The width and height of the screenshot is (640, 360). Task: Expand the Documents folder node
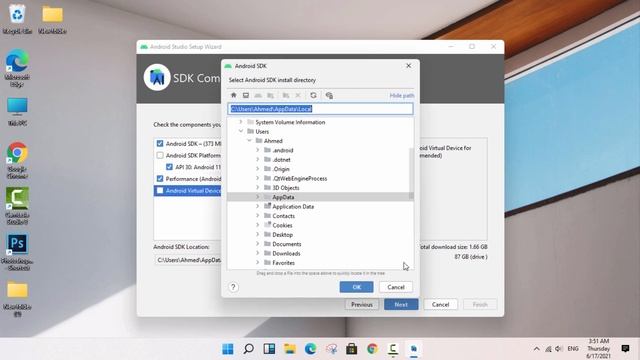point(258,244)
